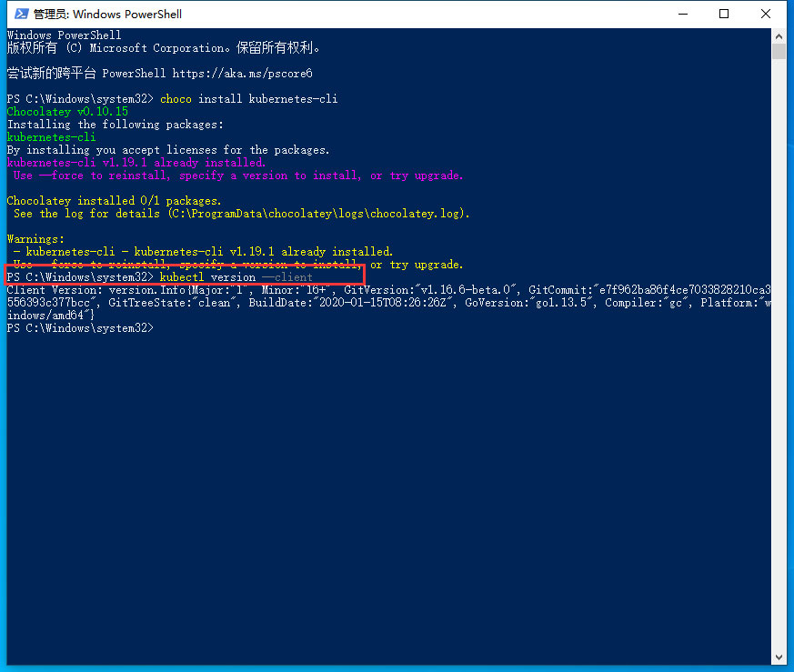Click the highlighted 'kubectl version --client' command
This screenshot has height=672, width=794.
pyautogui.click(x=236, y=276)
